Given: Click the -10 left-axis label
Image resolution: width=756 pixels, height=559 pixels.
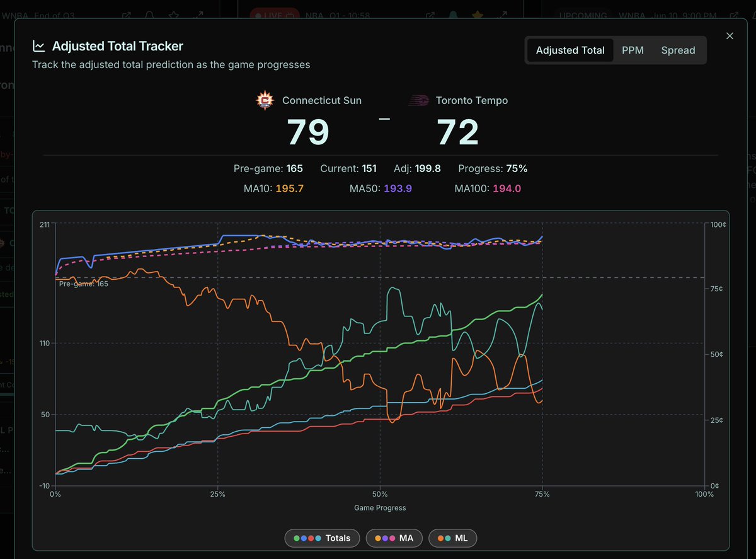Looking at the screenshot, I should [x=45, y=485].
